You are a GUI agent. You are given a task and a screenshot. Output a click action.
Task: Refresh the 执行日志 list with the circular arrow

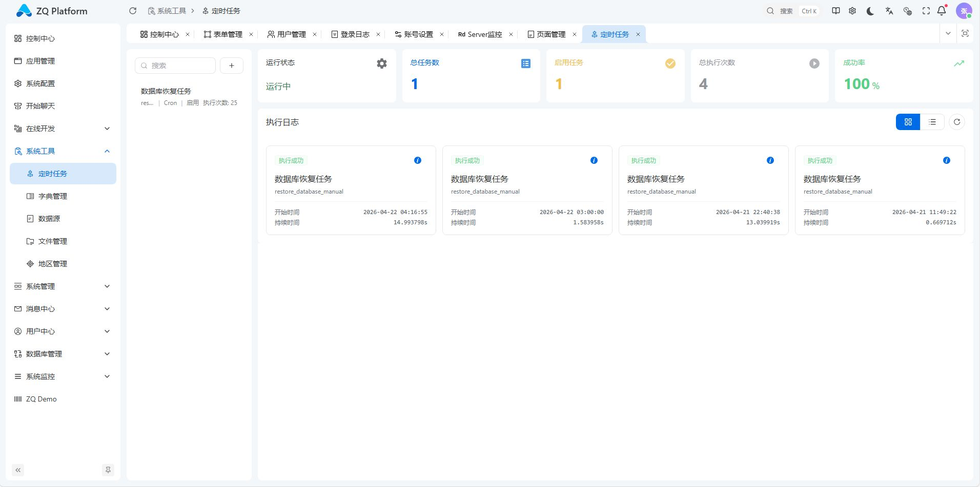(957, 122)
